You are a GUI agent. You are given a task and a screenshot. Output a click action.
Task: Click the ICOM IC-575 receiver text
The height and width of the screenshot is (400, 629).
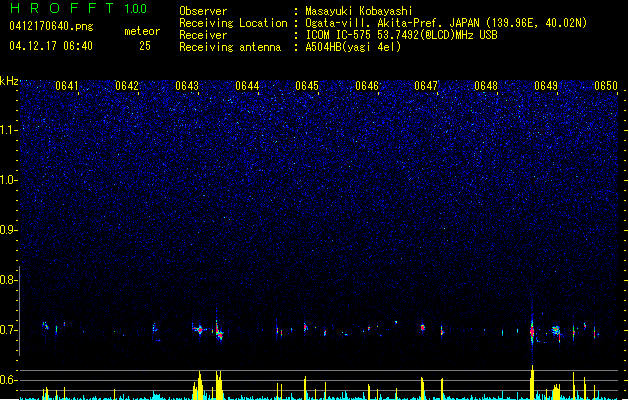pyautogui.click(x=401, y=35)
